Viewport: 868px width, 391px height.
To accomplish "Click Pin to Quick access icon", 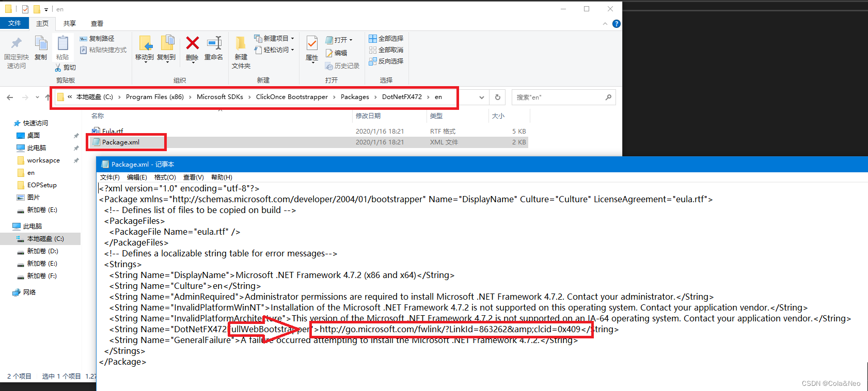I will coord(17,43).
